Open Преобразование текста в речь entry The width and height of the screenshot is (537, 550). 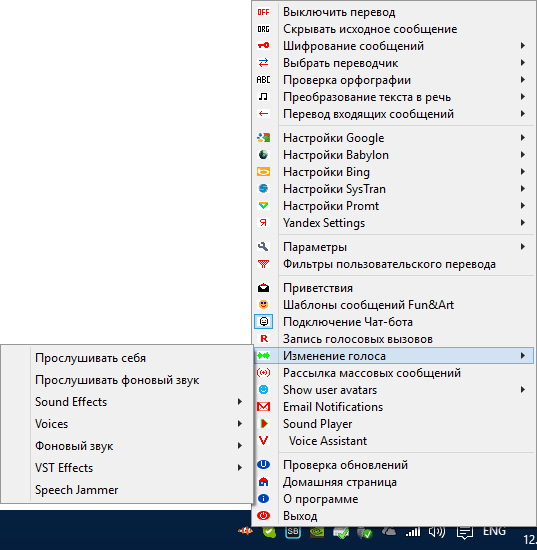click(x=394, y=97)
